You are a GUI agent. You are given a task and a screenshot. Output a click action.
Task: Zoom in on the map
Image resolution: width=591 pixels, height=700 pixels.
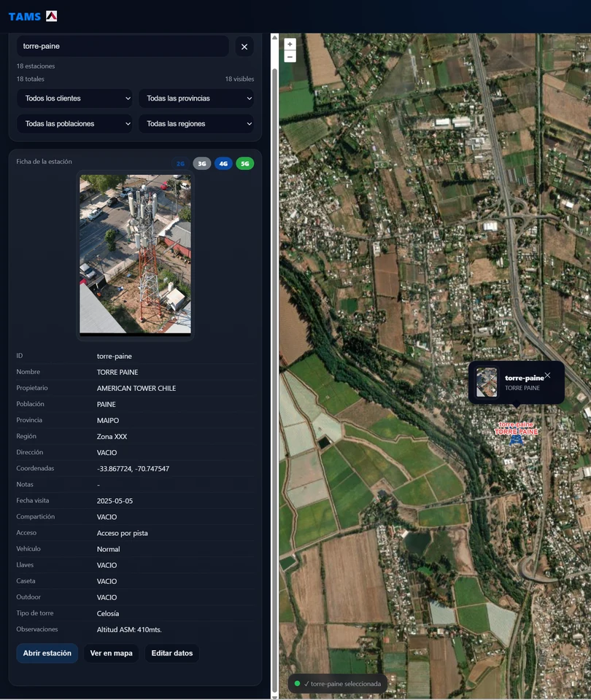click(x=290, y=44)
